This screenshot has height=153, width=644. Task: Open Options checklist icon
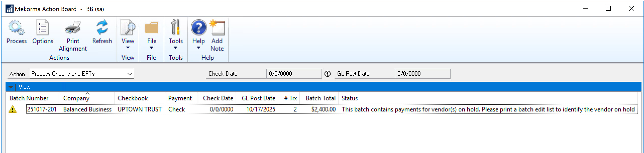click(42, 28)
